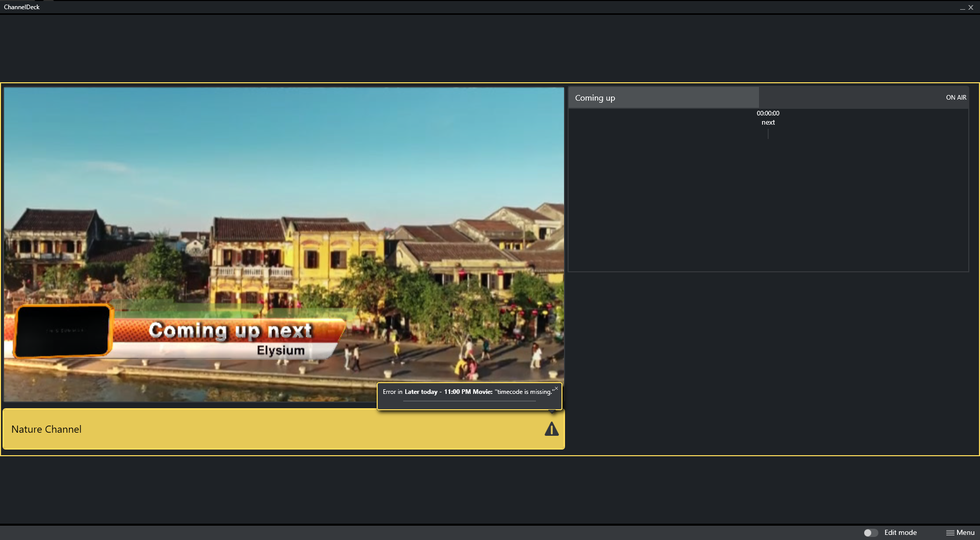Viewport: 980px width, 540px height.
Task: Click 'Later today' in error message
Action: pyautogui.click(x=421, y=392)
